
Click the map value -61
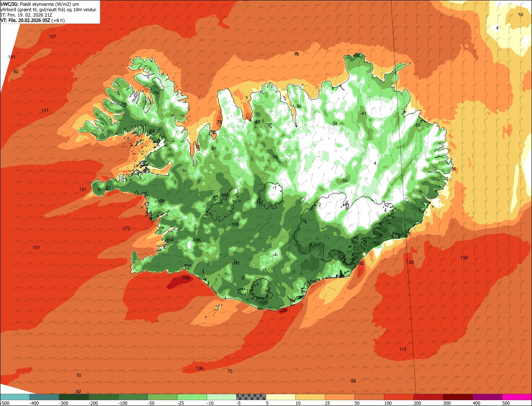tap(214, 149)
